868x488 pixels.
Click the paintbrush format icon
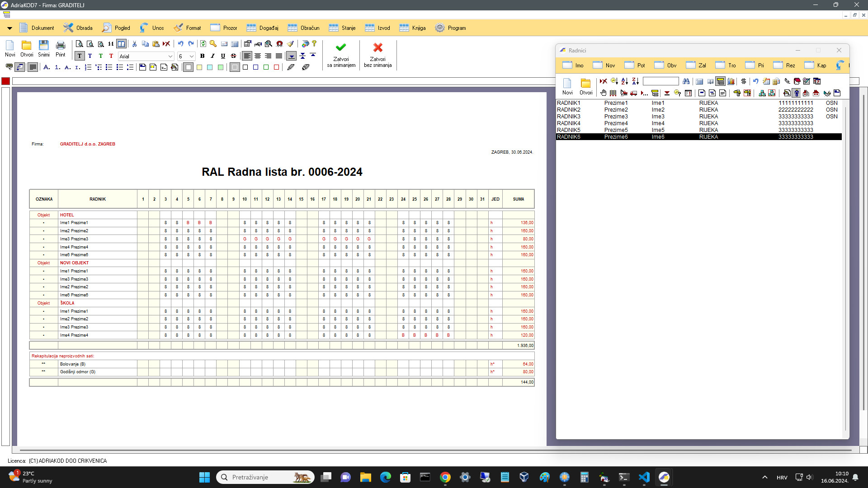[290, 44]
